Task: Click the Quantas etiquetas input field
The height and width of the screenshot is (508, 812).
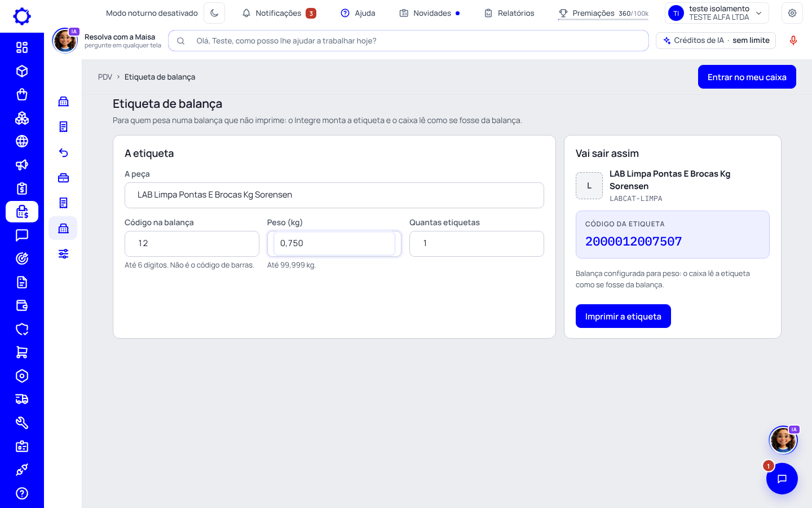Action: click(x=476, y=244)
